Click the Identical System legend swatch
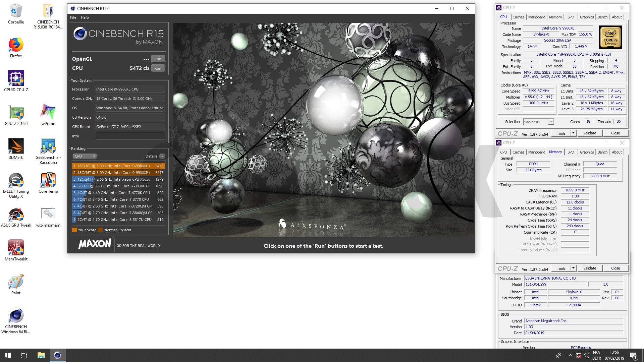The image size is (644, 362). [100, 230]
